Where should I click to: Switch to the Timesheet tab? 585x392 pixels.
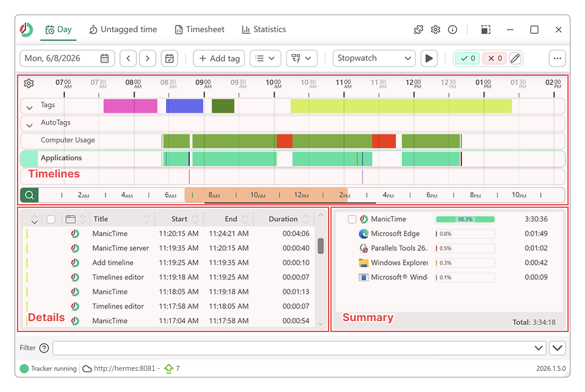199,30
